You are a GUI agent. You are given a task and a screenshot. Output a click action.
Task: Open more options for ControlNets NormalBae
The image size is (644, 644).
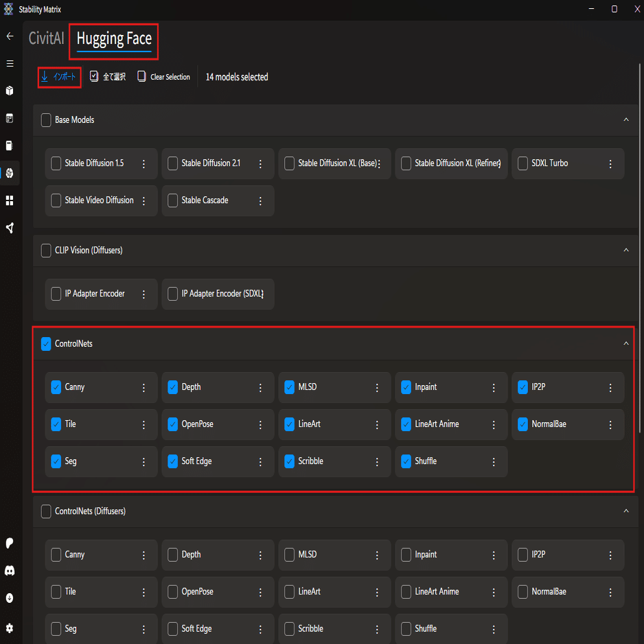[610, 425]
